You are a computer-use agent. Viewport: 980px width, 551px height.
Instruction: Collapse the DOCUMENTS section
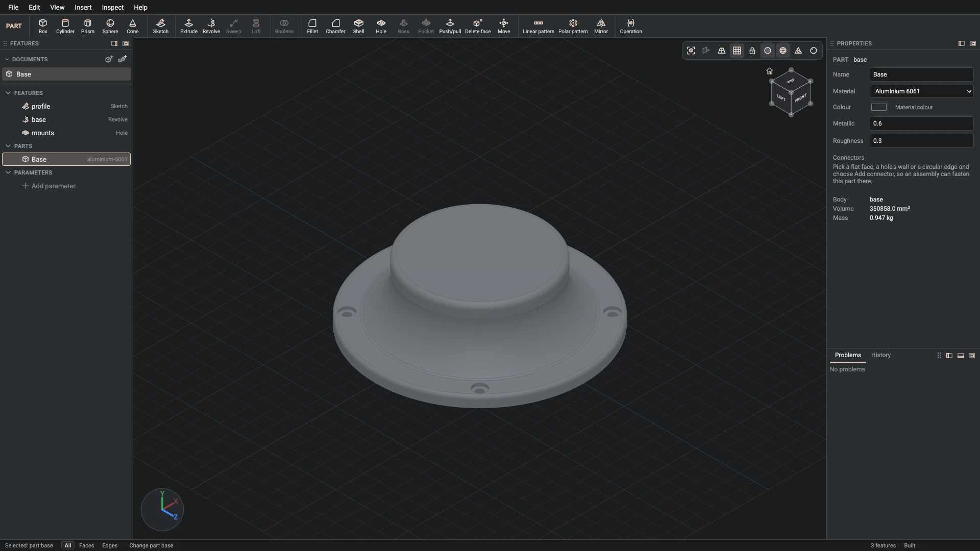pos(7,59)
